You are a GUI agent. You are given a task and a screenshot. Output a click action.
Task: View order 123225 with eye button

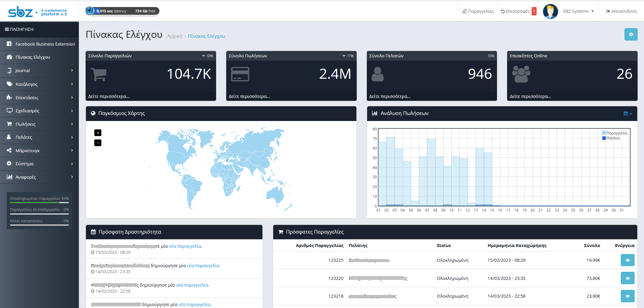point(627,260)
